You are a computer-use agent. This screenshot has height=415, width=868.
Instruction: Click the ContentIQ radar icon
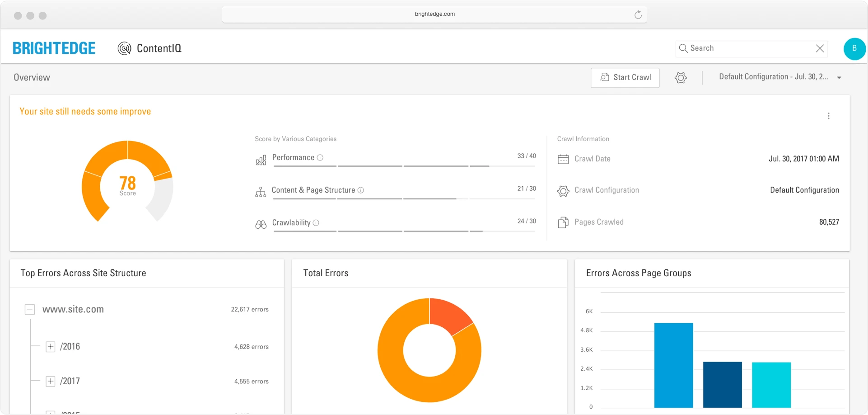[x=124, y=48]
